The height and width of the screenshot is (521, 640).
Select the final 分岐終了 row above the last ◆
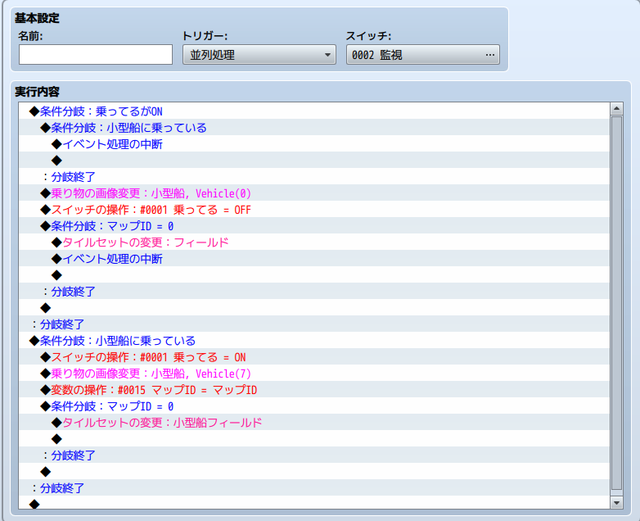tap(314, 488)
